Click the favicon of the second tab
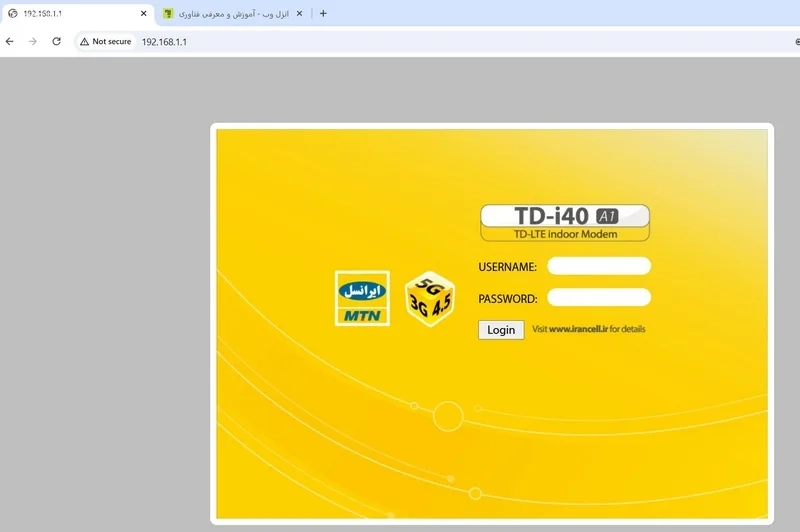The image size is (800, 532). (x=168, y=14)
